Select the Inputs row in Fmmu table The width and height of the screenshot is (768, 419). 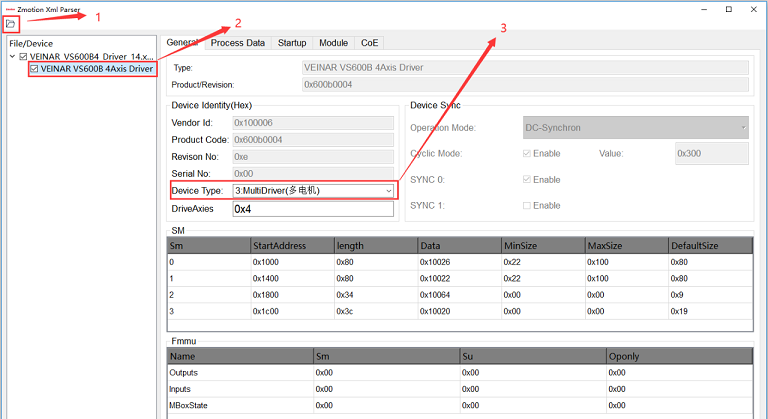pyautogui.click(x=460, y=389)
